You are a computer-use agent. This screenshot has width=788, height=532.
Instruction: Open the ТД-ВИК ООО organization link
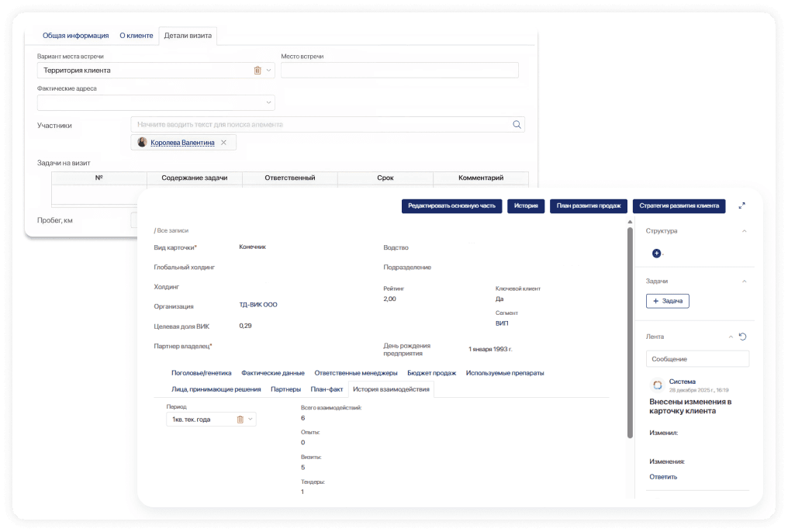(258, 305)
